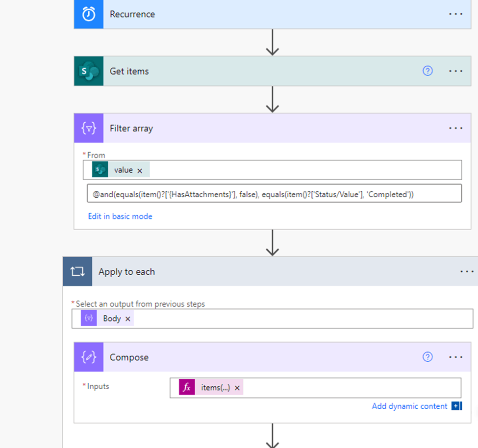Click the Recurrence alarm clock icon
This screenshot has height=448, width=478.
point(89,14)
